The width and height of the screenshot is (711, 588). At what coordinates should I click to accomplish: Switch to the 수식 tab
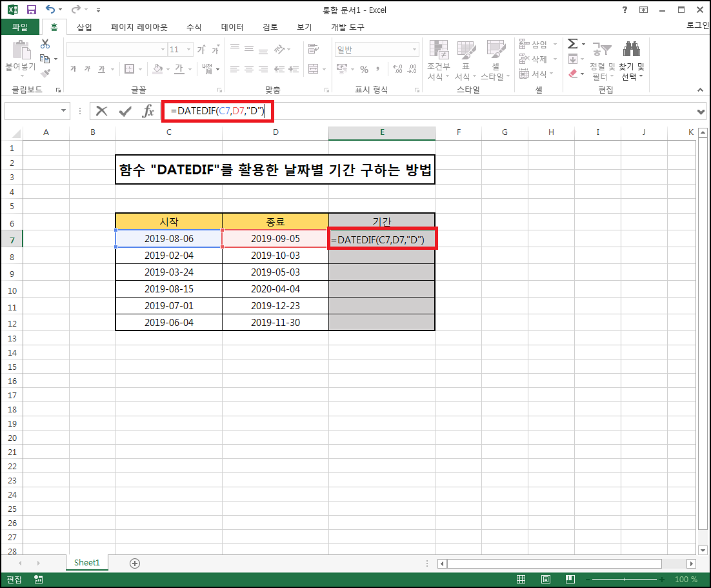(x=194, y=27)
